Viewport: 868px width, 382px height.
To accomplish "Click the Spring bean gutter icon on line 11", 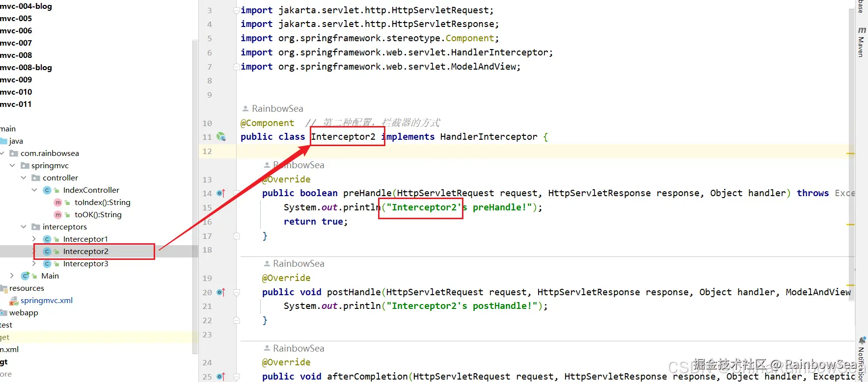I will coord(221,137).
